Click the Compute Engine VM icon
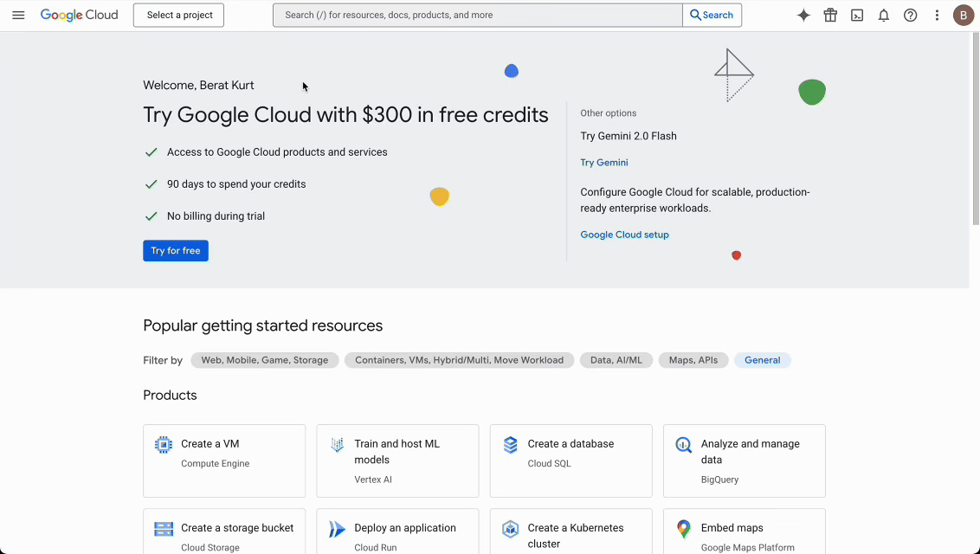Image resolution: width=980 pixels, height=554 pixels. tap(164, 443)
